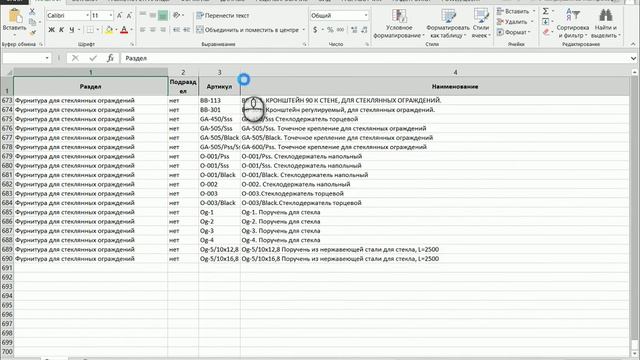Increase indent in the alignment group
This screenshot has width=640, height=360.
coord(186,30)
